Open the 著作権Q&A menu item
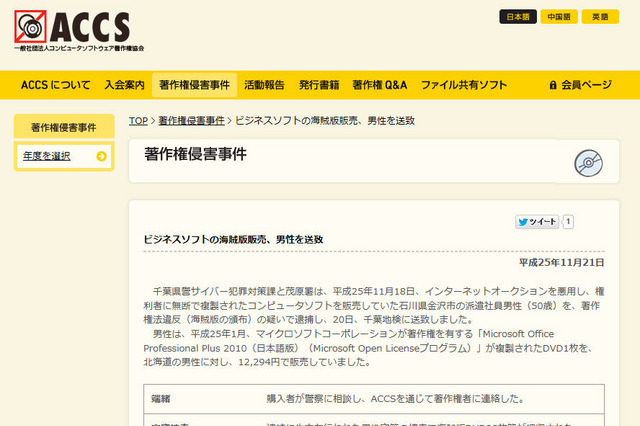640x426 pixels. click(x=380, y=85)
